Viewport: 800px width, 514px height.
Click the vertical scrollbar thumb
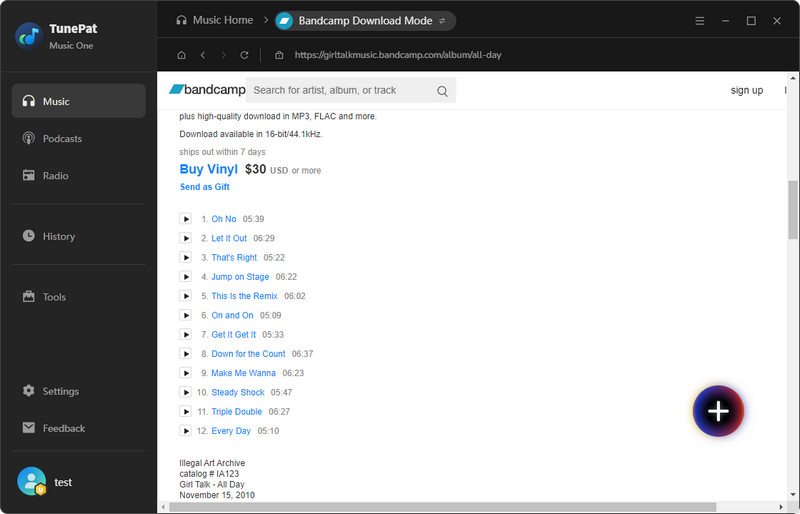pos(793,209)
